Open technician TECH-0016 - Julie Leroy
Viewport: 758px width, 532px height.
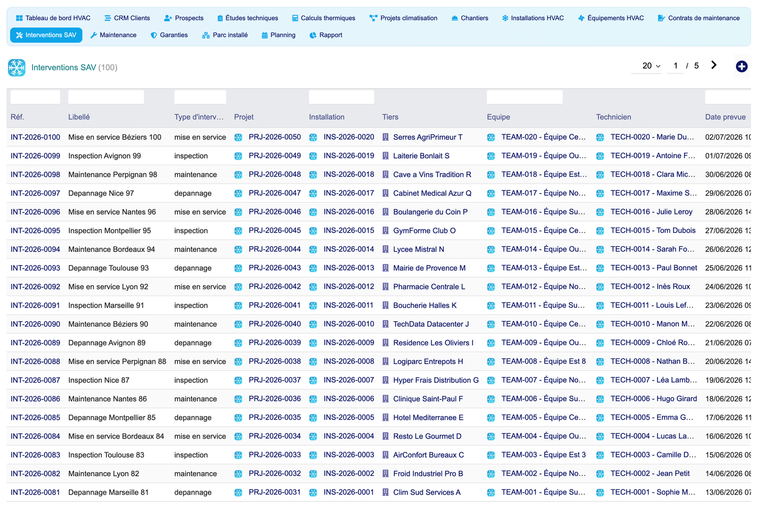click(652, 212)
